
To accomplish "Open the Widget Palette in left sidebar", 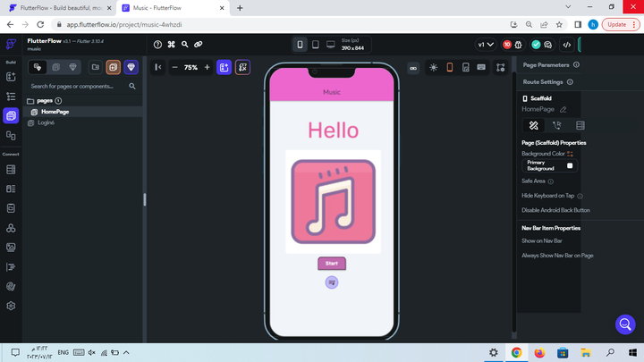I will pos(11,77).
